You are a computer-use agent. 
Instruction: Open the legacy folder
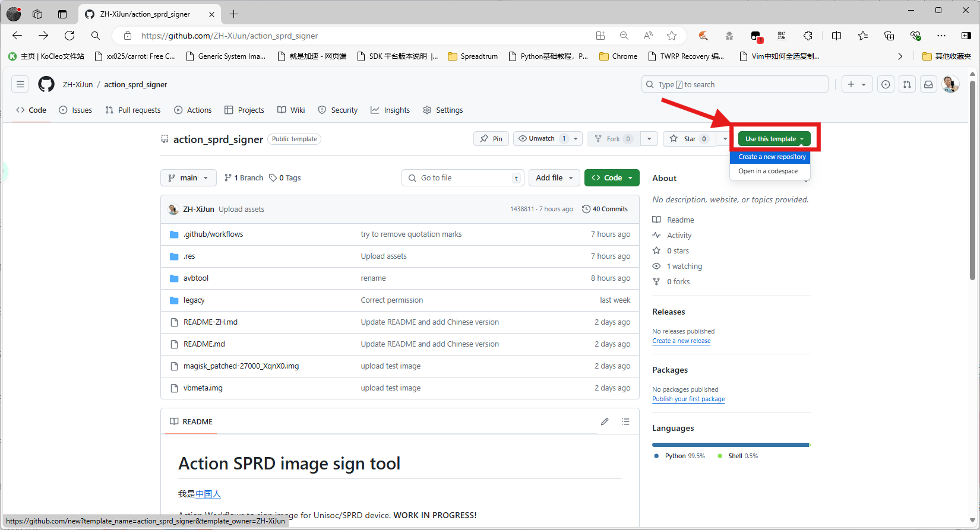click(x=194, y=300)
